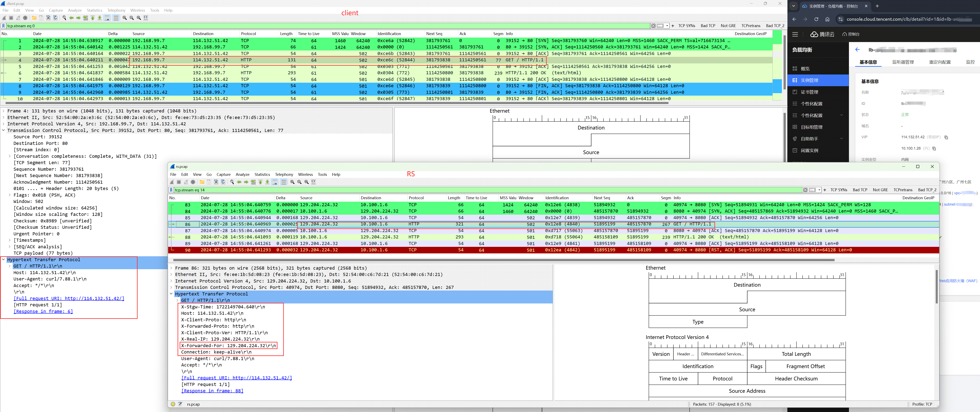
Task: Click Find Packet magnifier in rs.pcap toolbar
Action: (x=232, y=182)
